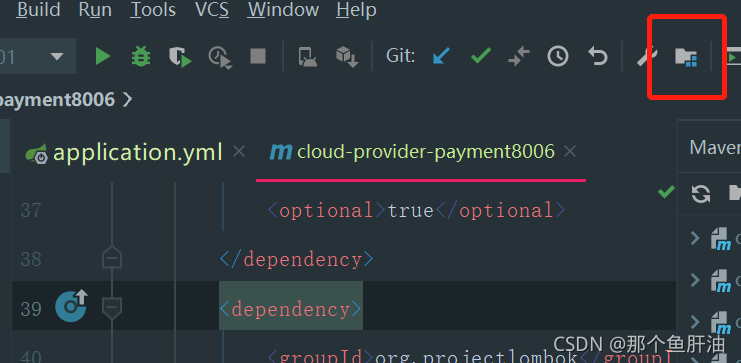Reload Maven projects refresh icon
741x363 pixels.
click(x=701, y=194)
